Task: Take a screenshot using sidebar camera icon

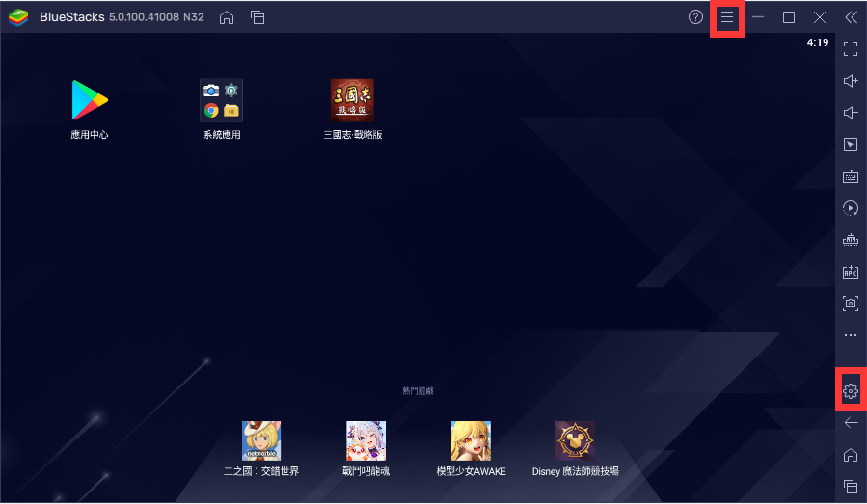Action: point(851,304)
